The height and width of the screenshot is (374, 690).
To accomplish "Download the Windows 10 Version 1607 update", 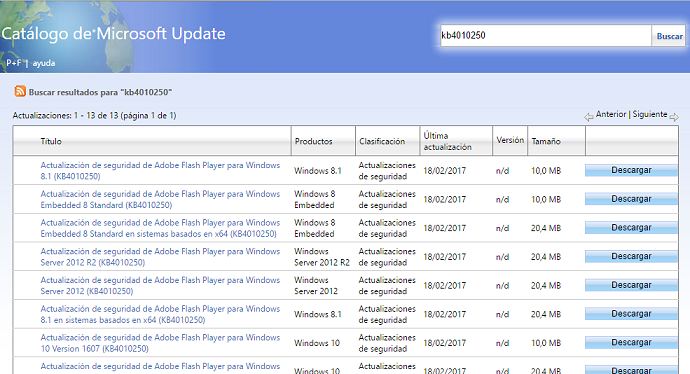I will tap(631, 342).
